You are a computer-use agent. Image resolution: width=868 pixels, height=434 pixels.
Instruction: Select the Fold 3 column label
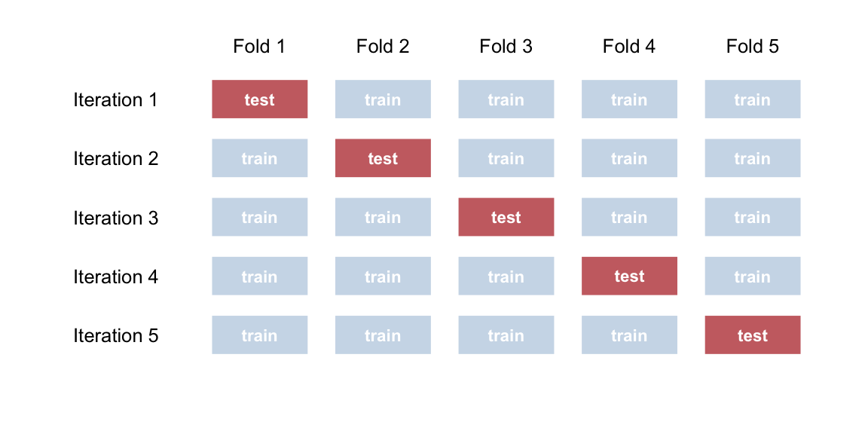coord(506,47)
